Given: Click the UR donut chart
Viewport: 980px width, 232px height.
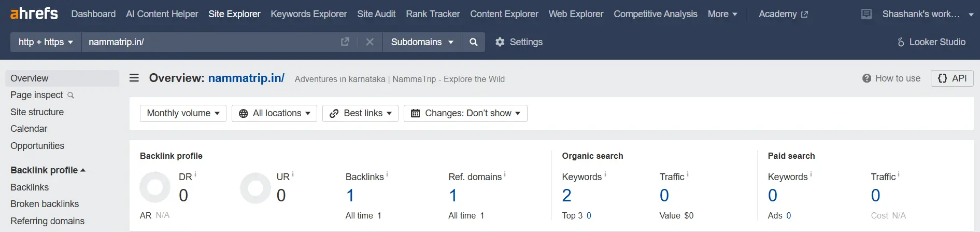Looking at the screenshot, I should click(x=255, y=187).
